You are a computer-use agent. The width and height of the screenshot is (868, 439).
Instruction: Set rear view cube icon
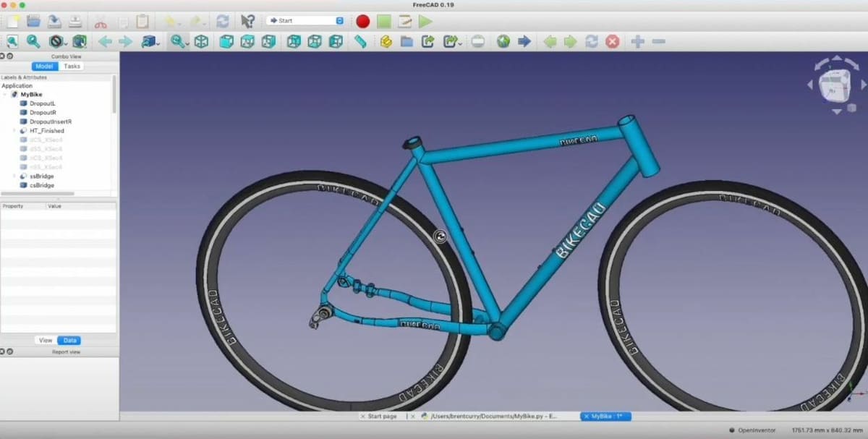pos(294,41)
